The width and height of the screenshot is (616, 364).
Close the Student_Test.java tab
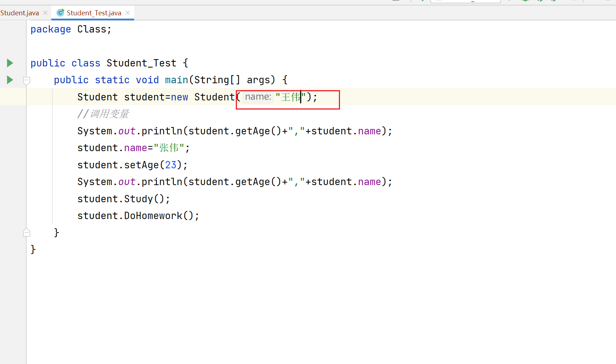click(128, 13)
